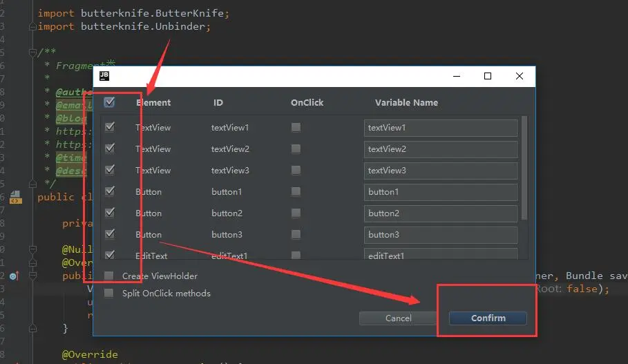Click the Button cell in the button3 row
This screenshot has width=628, height=364.
click(149, 235)
